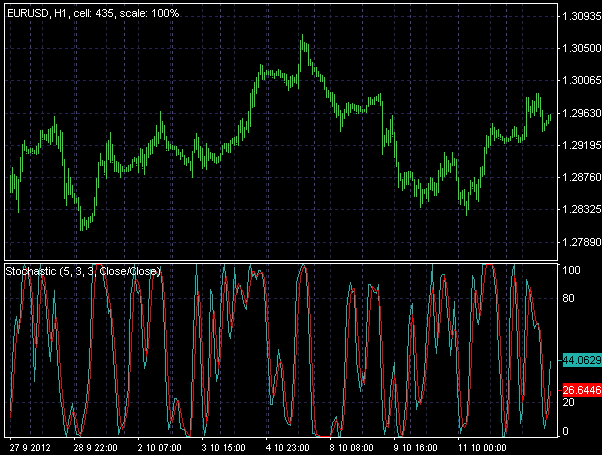Click the red 26.6446 value tag
This screenshot has width=602, height=455.
pyautogui.click(x=582, y=390)
